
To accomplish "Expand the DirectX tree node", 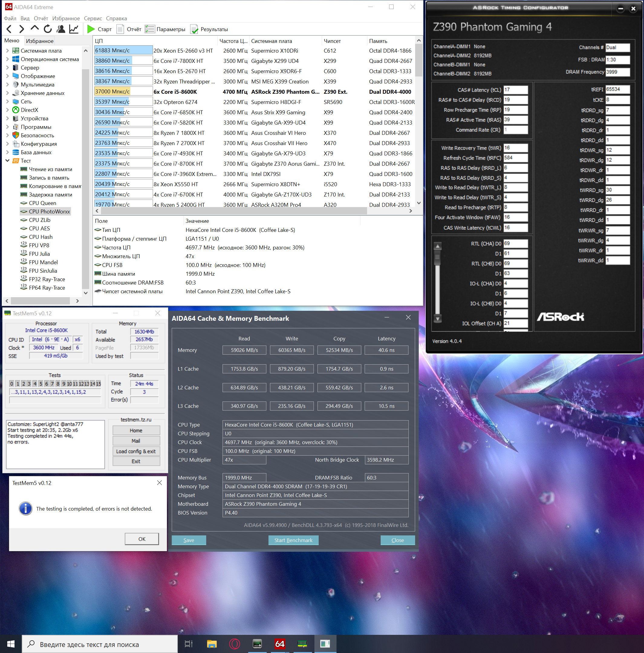I will [x=7, y=110].
